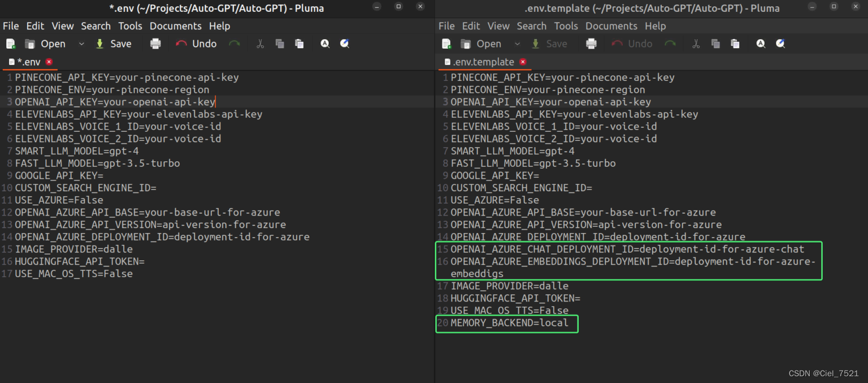Click Open button in .env.template window toolbar
The height and width of the screenshot is (383, 868).
[x=481, y=44]
